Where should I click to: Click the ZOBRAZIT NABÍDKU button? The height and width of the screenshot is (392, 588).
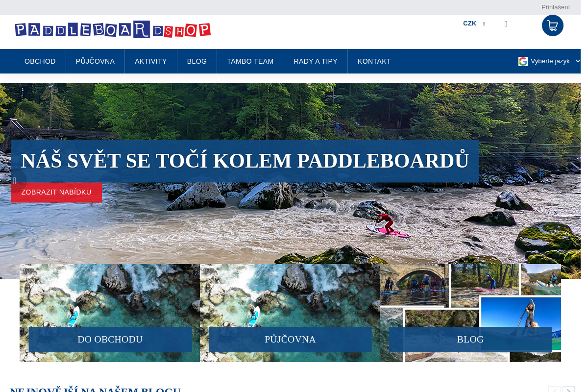point(56,193)
